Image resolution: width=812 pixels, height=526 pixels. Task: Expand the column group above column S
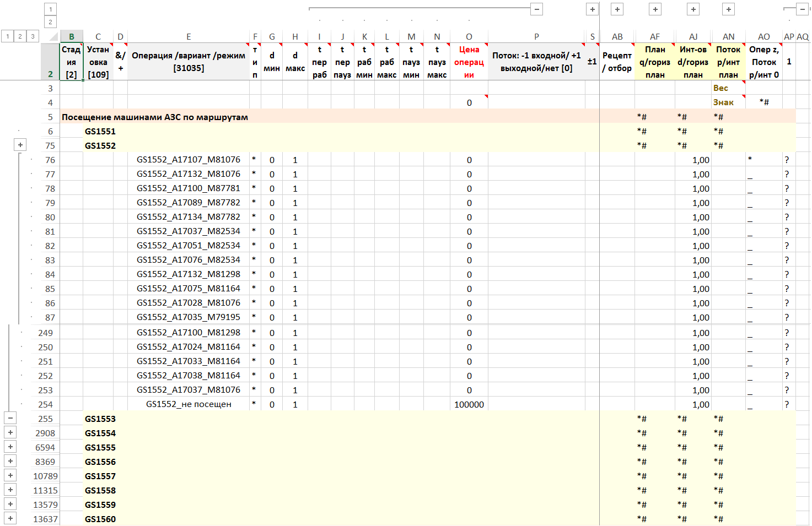click(592, 9)
